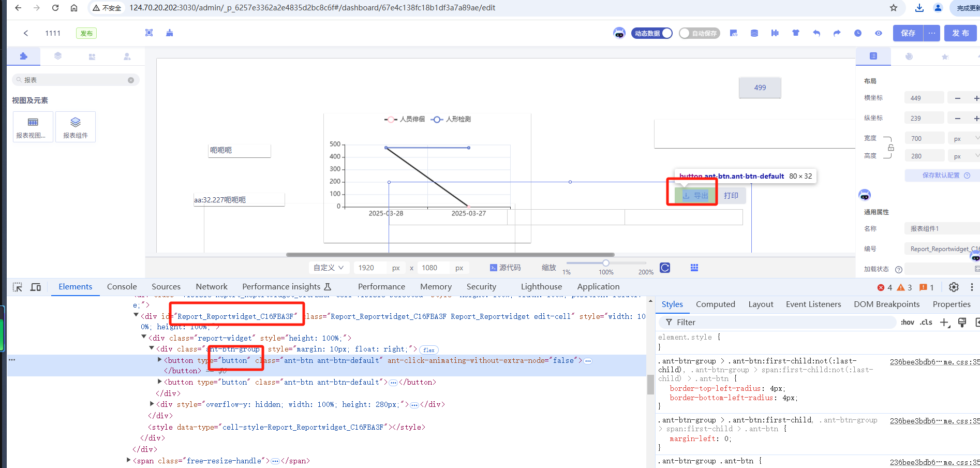Open the DevTools Network tab
Screen dimensions: 980x468
(x=212, y=287)
